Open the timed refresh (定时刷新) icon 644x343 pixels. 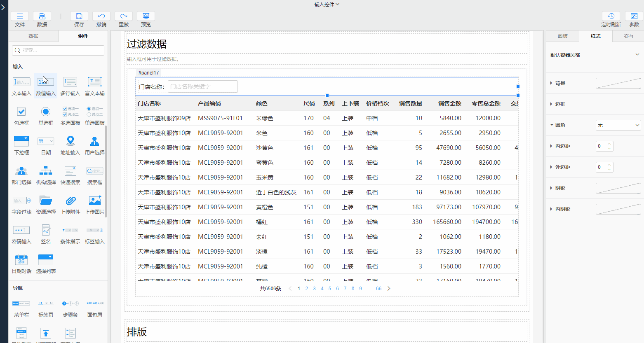(611, 16)
